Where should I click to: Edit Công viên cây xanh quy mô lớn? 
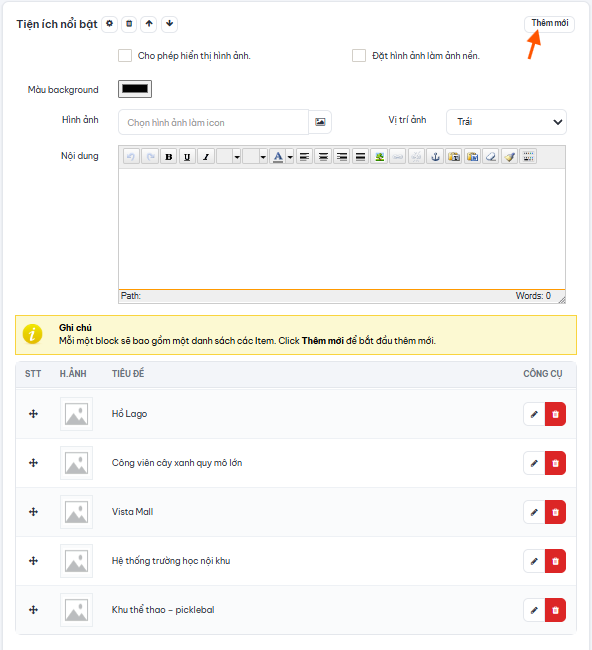point(534,463)
